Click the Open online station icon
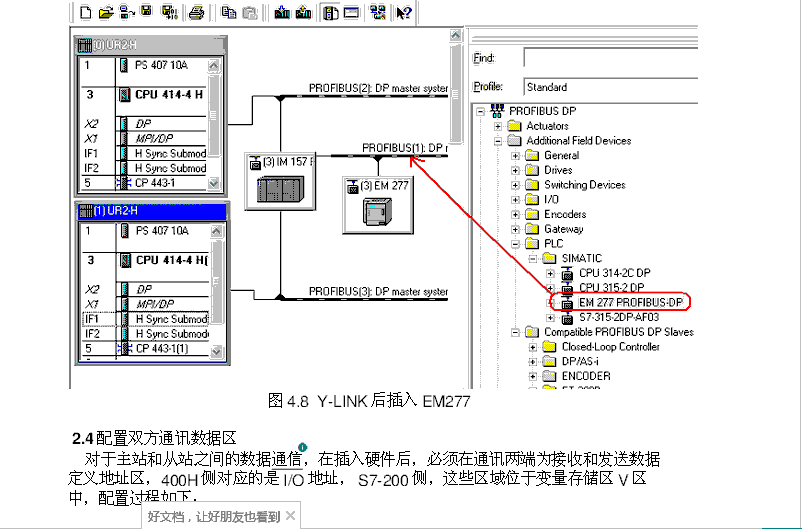The height and width of the screenshot is (529, 802). [x=126, y=12]
